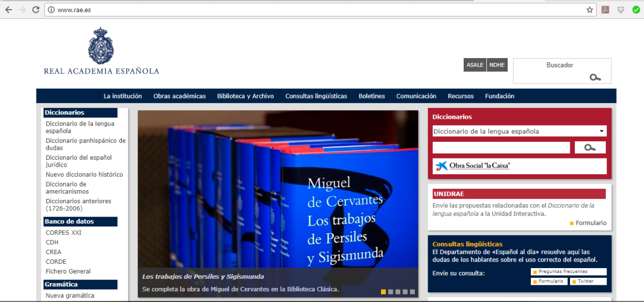Open La institución menu
The width and height of the screenshot is (644, 302).
[123, 96]
